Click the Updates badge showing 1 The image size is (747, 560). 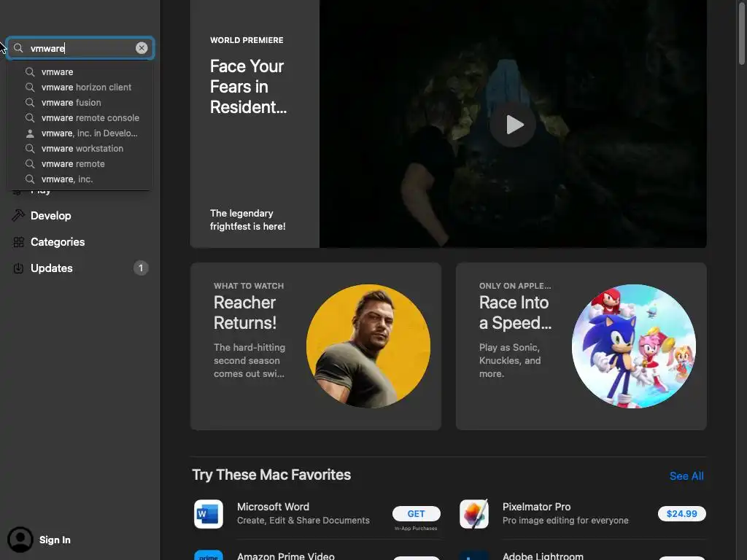click(141, 268)
